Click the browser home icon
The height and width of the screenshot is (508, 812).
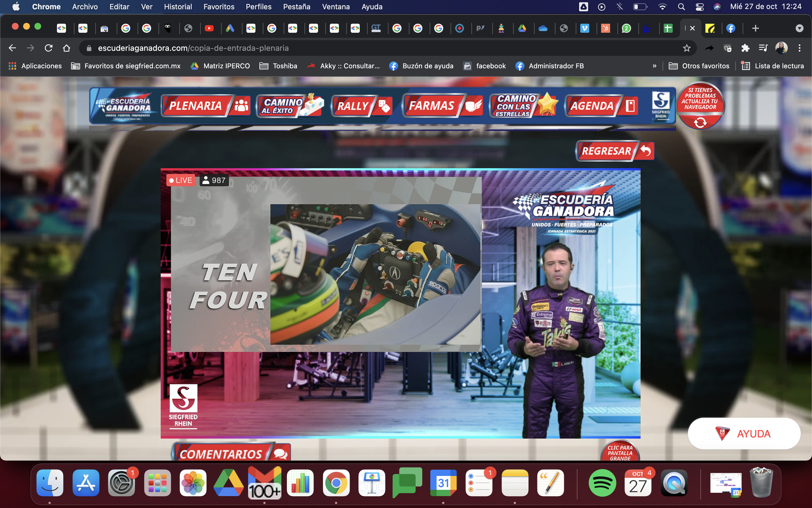(x=67, y=48)
